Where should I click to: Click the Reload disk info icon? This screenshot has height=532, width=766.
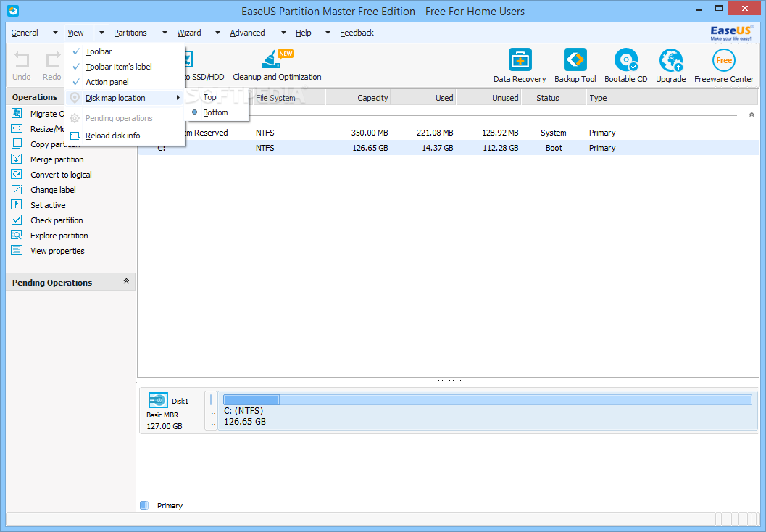pos(75,136)
